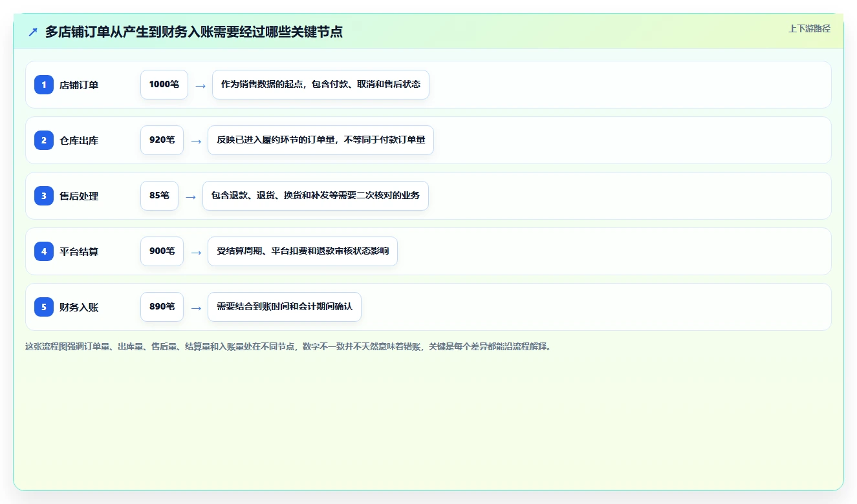Viewport: 857px width, 504px height.
Task: Click the 平台结算 step label
Action: click(79, 251)
